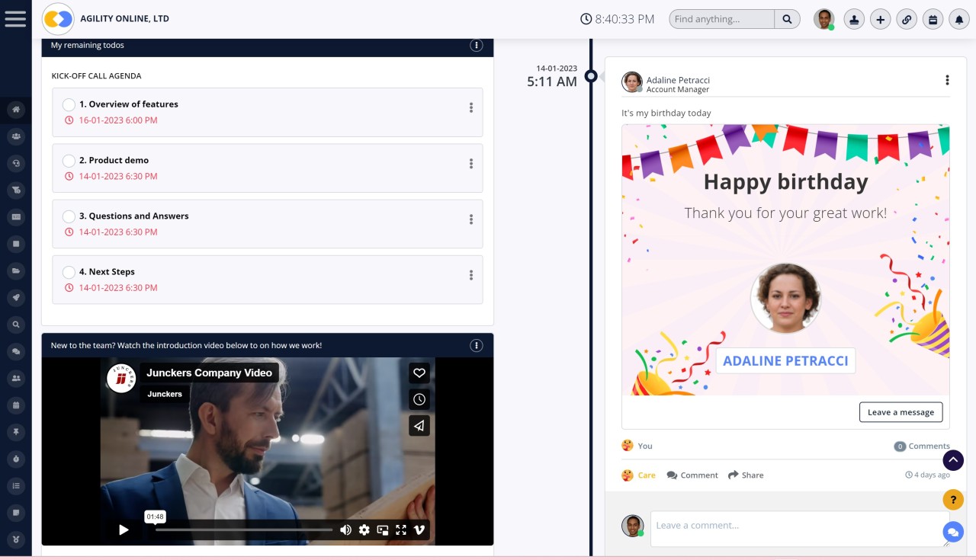
Task: Click the plus icon to create something new
Action: pyautogui.click(x=881, y=19)
